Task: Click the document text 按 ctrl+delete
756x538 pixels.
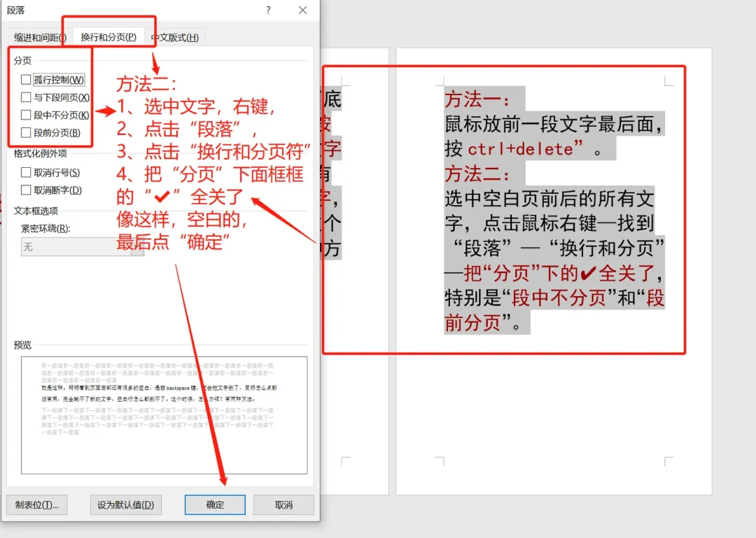Action: [514, 149]
